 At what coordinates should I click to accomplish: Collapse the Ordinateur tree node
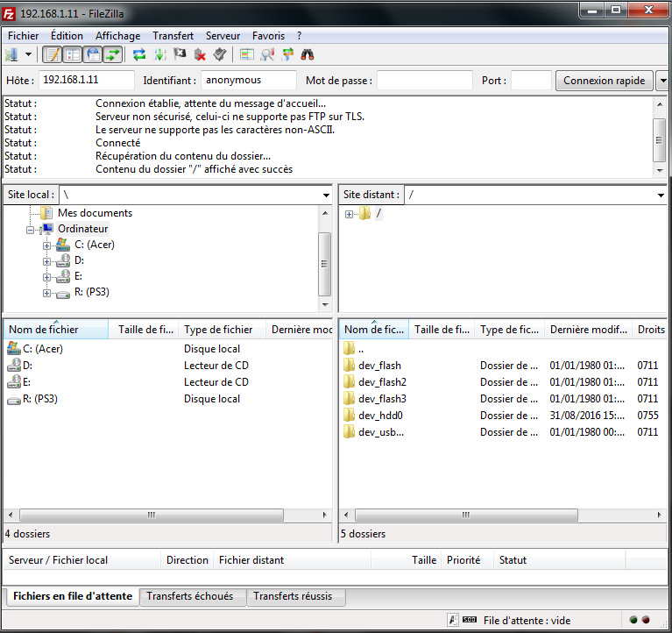(30, 230)
